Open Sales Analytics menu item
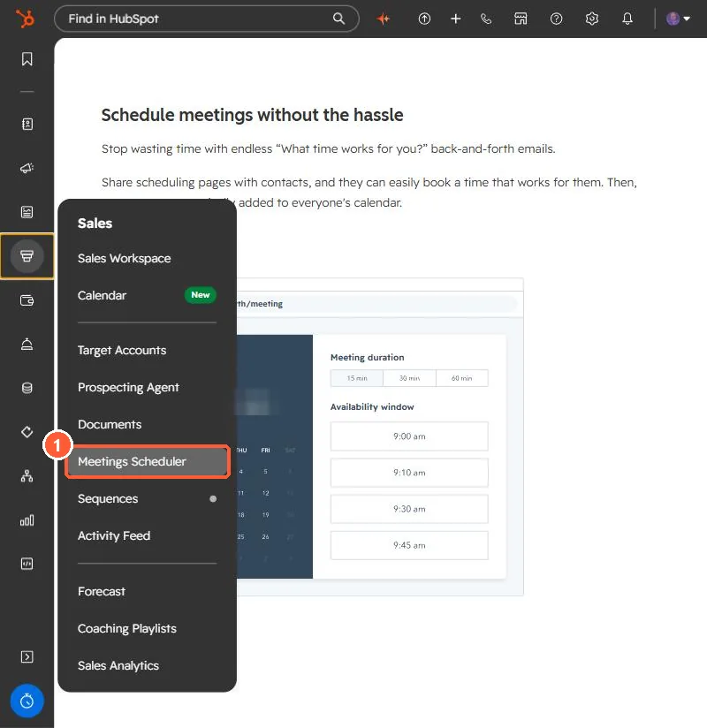 118,666
